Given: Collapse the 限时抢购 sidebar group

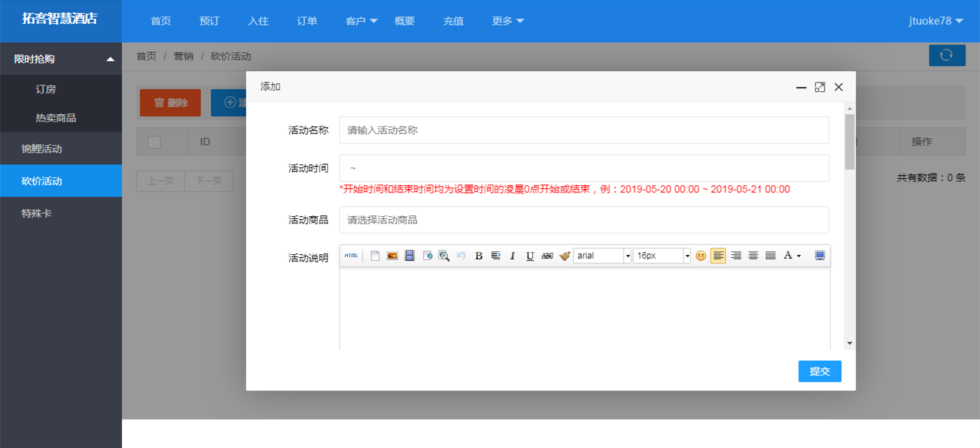Looking at the screenshot, I should [x=61, y=59].
